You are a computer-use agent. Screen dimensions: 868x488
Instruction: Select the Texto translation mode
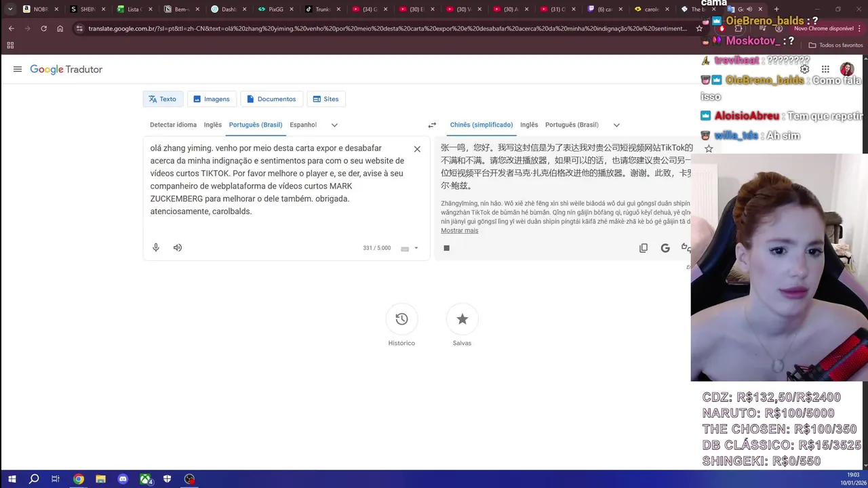point(163,99)
